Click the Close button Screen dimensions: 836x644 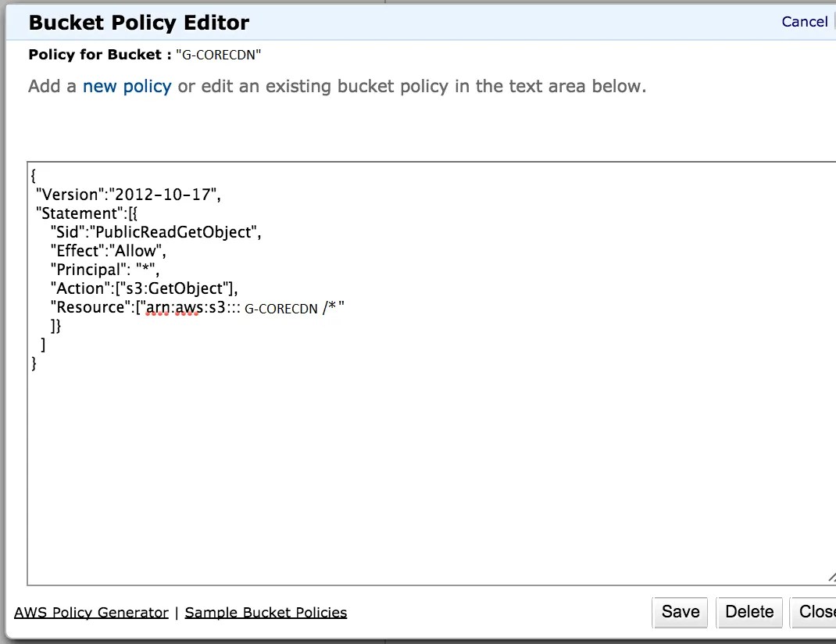click(818, 612)
